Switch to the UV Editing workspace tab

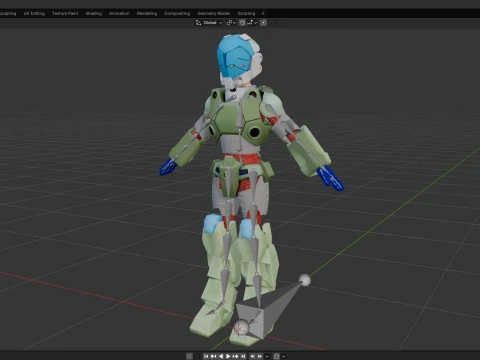pos(34,13)
